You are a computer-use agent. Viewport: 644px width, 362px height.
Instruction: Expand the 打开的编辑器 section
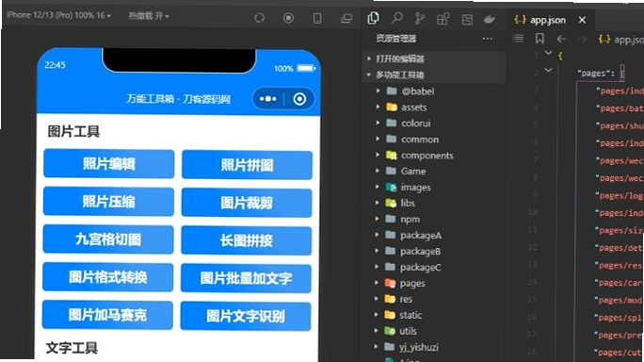[435, 58]
